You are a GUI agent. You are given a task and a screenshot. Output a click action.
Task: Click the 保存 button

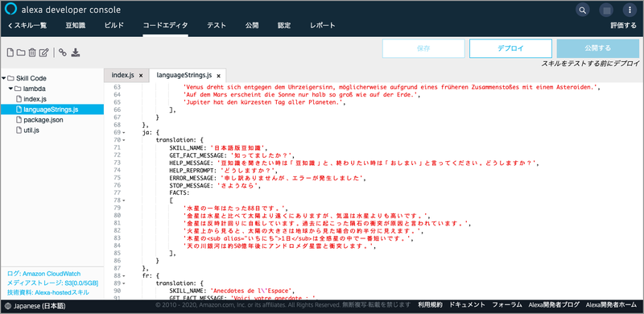pos(423,48)
